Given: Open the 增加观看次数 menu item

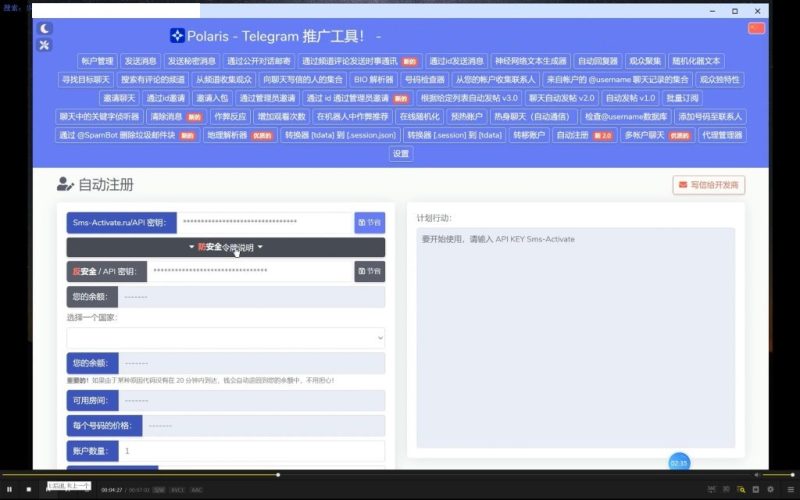Looking at the screenshot, I should (x=281, y=116).
